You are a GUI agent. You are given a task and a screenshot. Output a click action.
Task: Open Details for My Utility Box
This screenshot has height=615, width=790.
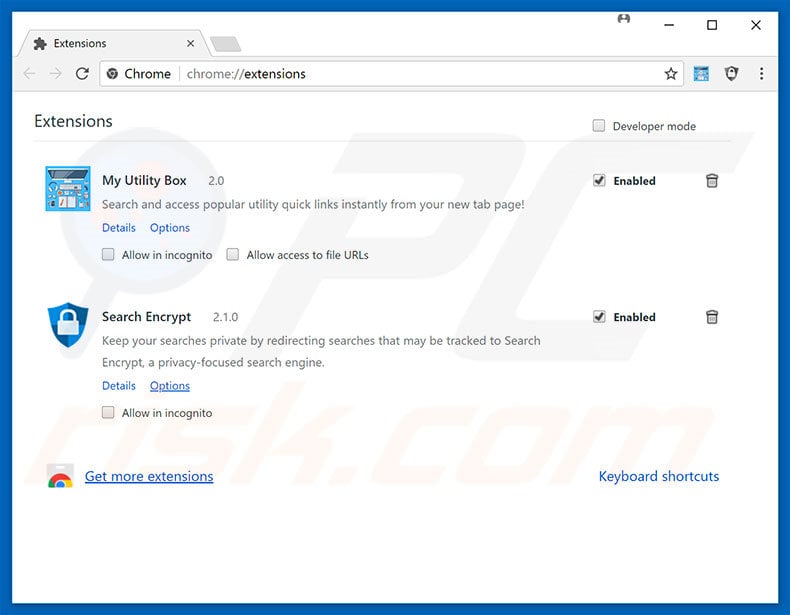[119, 228]
